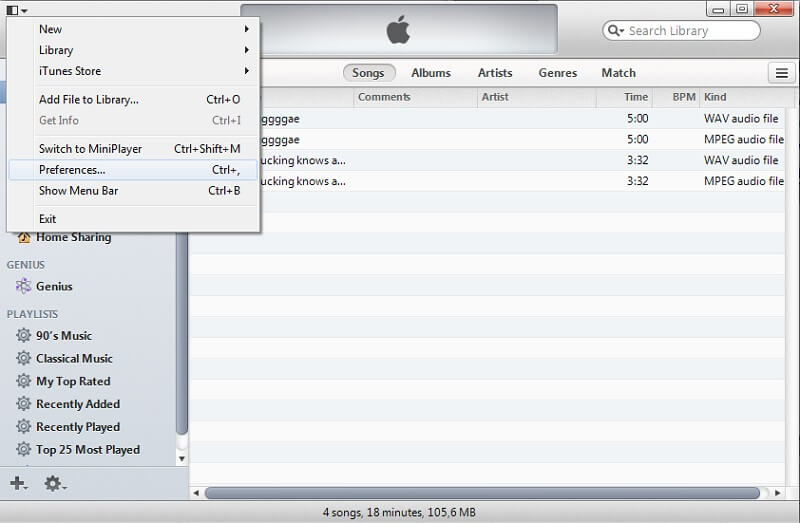Sort by the BPM column header
Image resolution: width=800 pixels, height=523 pixels.
676,97
